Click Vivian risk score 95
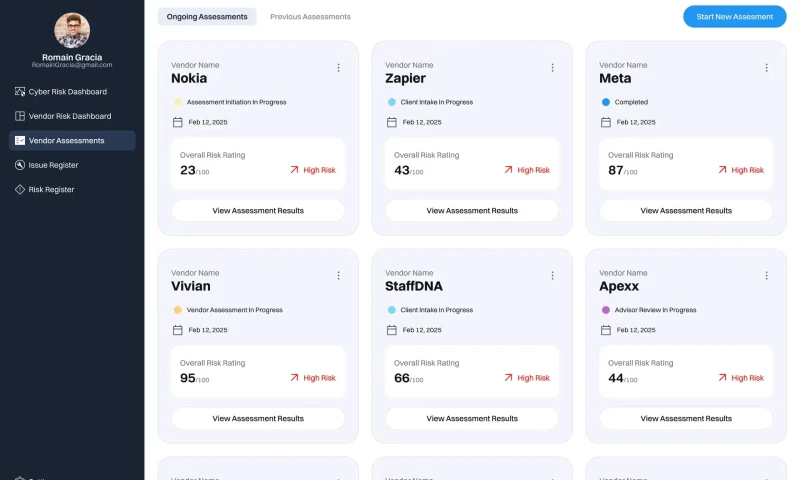Image resolution: width=800 pixels, height=480 pixels. pos(188,378)
